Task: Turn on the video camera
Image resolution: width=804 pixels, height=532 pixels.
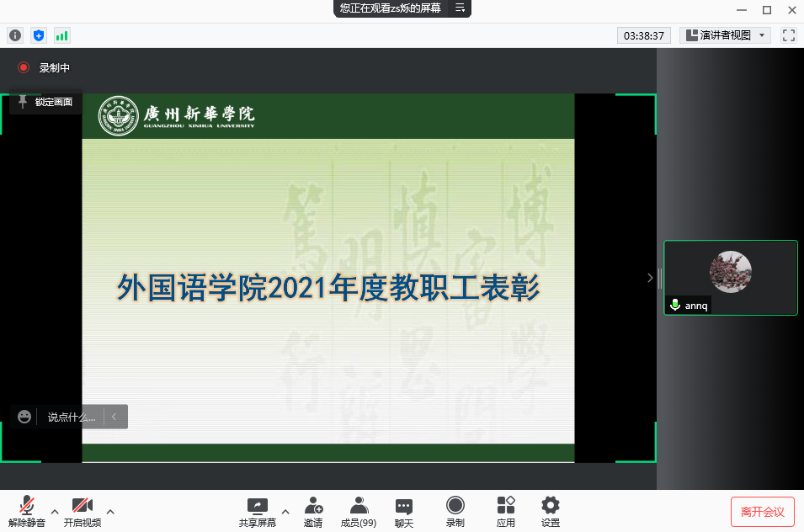Action: tap(82, 511)
